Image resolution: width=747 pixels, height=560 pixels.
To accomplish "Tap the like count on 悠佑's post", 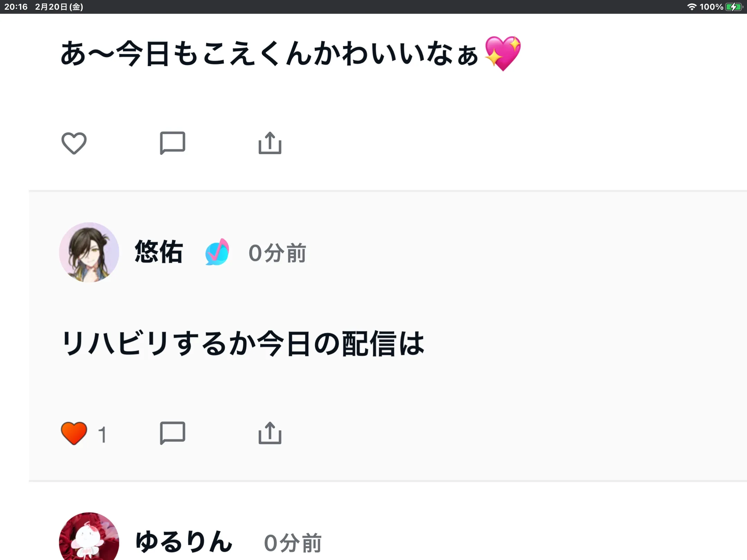I will [x=102, y=435].
